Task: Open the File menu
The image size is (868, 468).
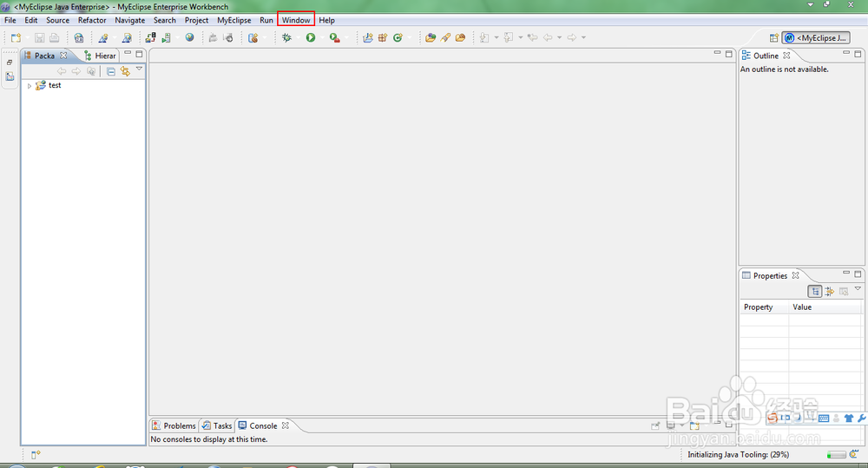Action: [10, 20]
